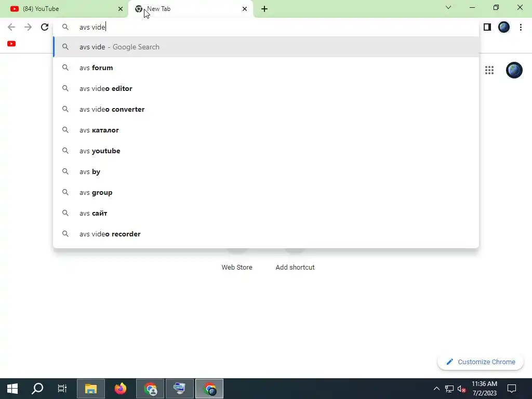532x399 pixels.
Task: Click Add shortcut on new tab page
Action: 295,267
